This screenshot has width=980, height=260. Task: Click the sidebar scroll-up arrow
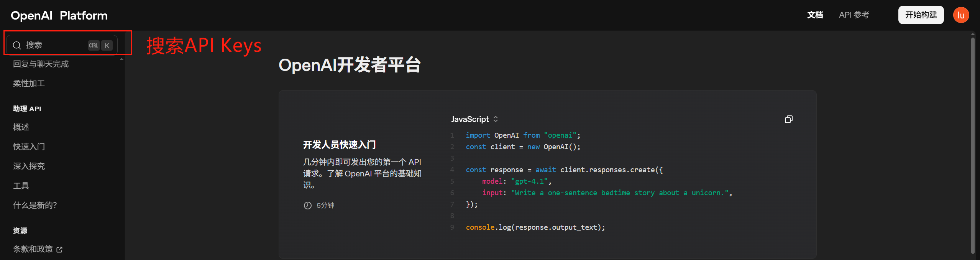121,59
